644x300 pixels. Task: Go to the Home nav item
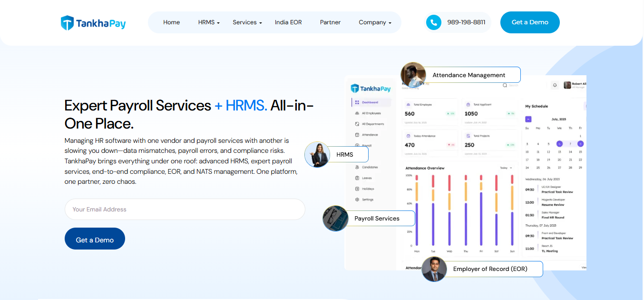tap(172, 22)
